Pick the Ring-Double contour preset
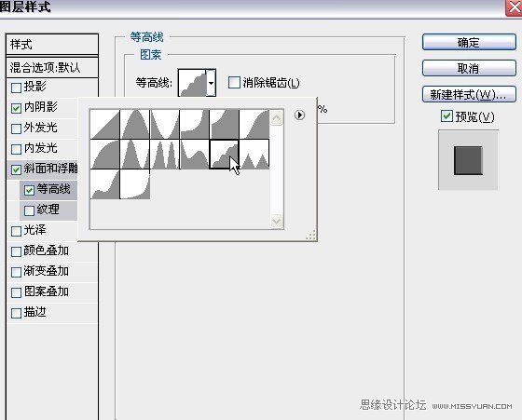 pos(165,155)
